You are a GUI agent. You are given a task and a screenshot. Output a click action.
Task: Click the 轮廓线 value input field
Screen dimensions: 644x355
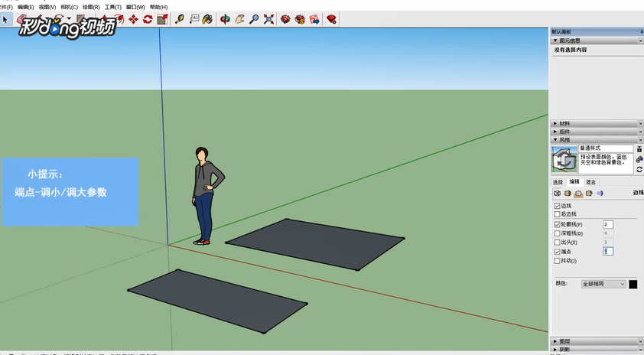click(x=608, y=224)
